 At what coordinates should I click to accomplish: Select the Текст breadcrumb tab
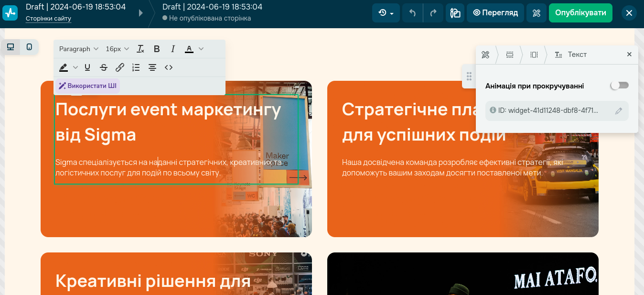pyautogui.click(x=571, y=55)
